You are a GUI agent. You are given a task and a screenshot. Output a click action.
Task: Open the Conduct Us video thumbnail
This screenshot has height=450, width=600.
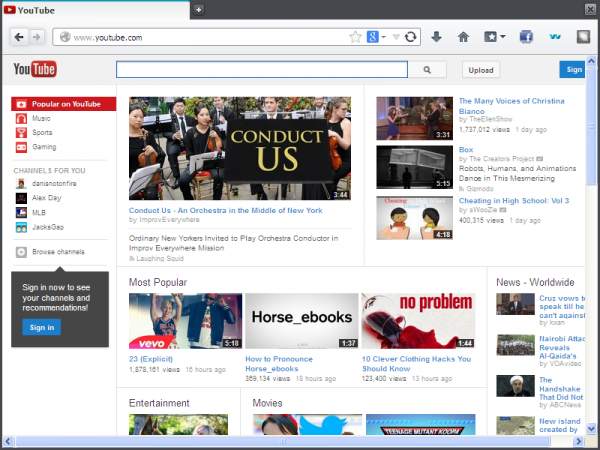point(240,148)
